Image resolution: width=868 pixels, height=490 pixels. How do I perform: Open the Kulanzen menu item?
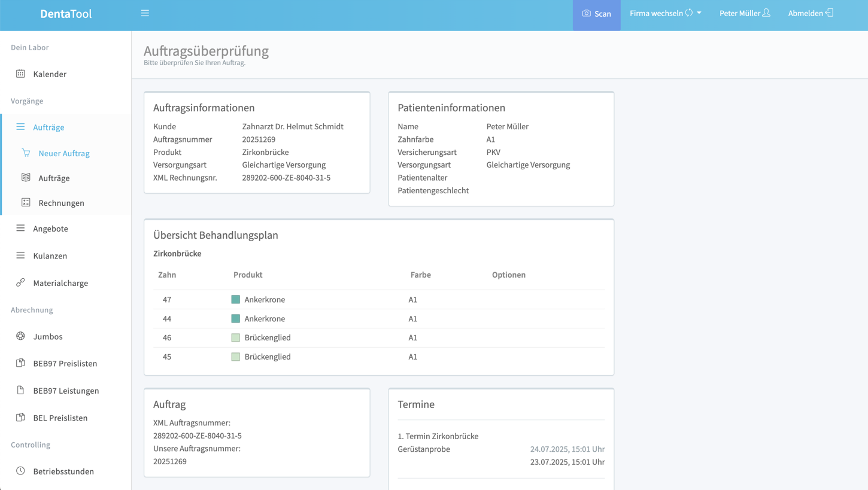click(50, 255)
